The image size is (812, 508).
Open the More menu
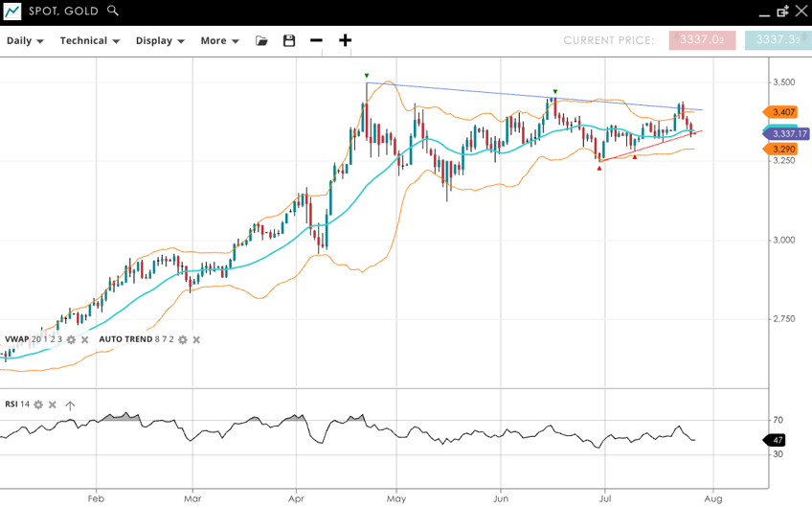point(219,40)
